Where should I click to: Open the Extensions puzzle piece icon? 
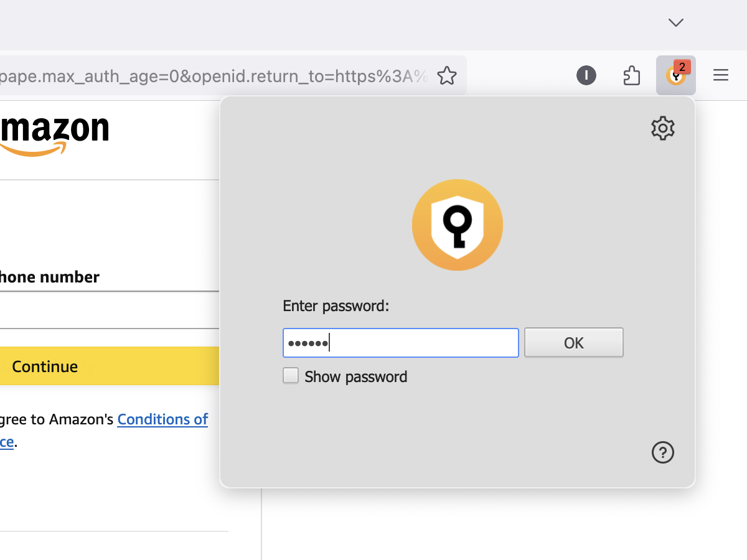click(x=632, y=76)
